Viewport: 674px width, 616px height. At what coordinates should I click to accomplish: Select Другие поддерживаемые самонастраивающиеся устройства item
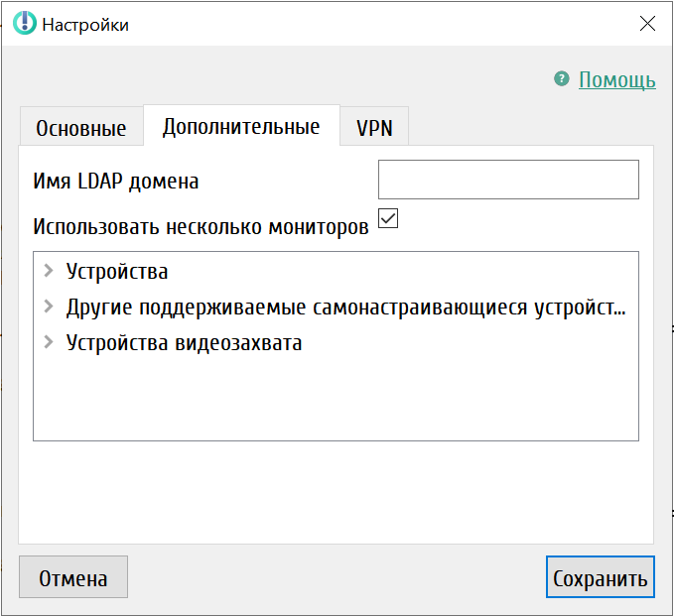coord(345,308)
